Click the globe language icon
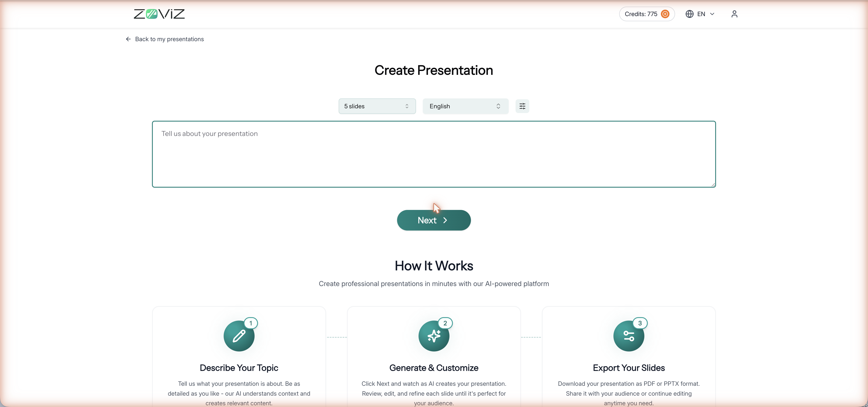 pyautogui.click(x=689, y=14)
